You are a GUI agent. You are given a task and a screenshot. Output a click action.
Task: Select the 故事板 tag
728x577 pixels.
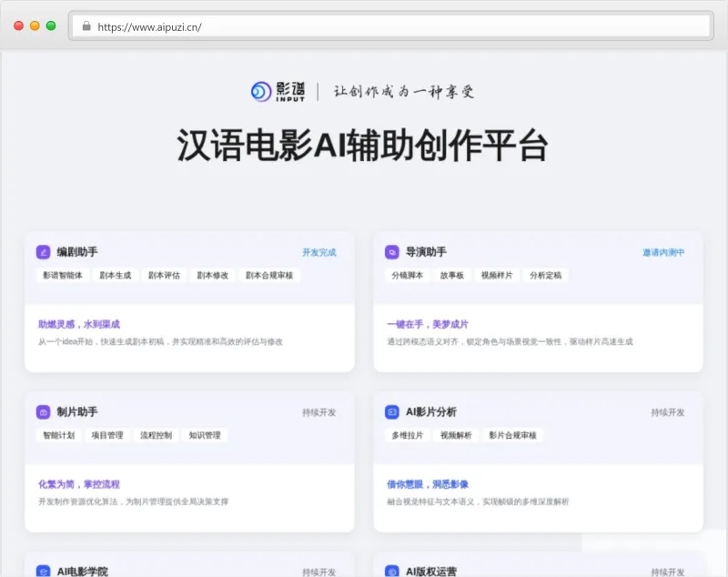(x=452, y=275)
